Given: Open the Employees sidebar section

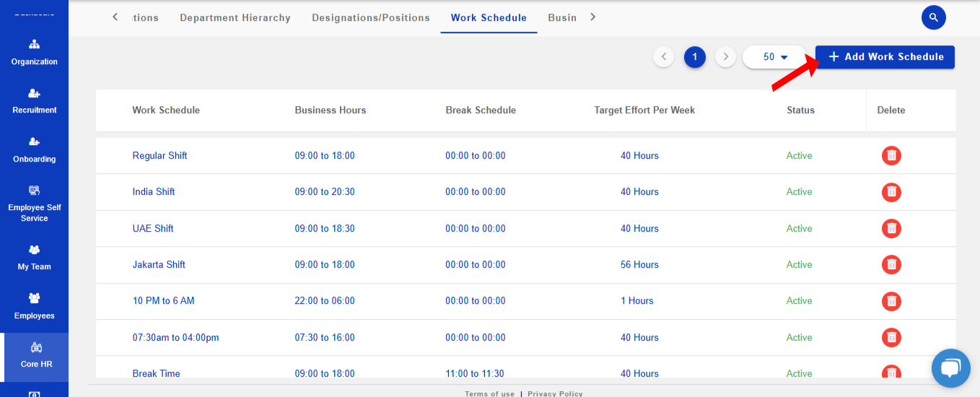Looking at the screenshot, I should coord(34,307).
